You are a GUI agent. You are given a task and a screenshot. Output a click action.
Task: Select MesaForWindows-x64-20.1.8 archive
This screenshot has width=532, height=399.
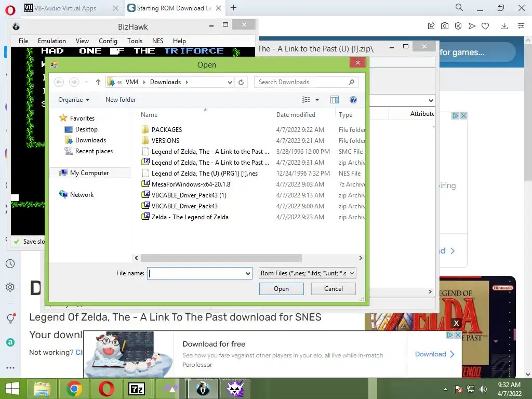coord(191,184)
